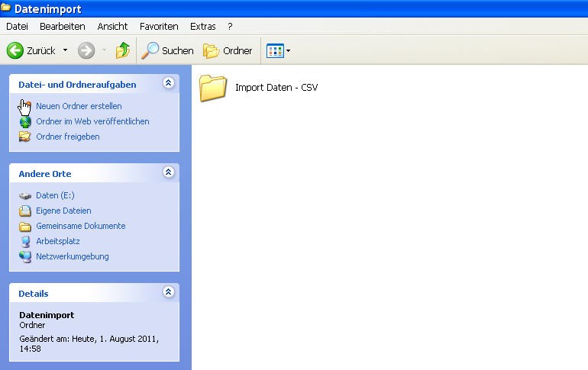This screenshot has width=588, height=370.
Task: Toggle the Ordner folders pane label
Action: pyautogui.click(x=237, y=50)
